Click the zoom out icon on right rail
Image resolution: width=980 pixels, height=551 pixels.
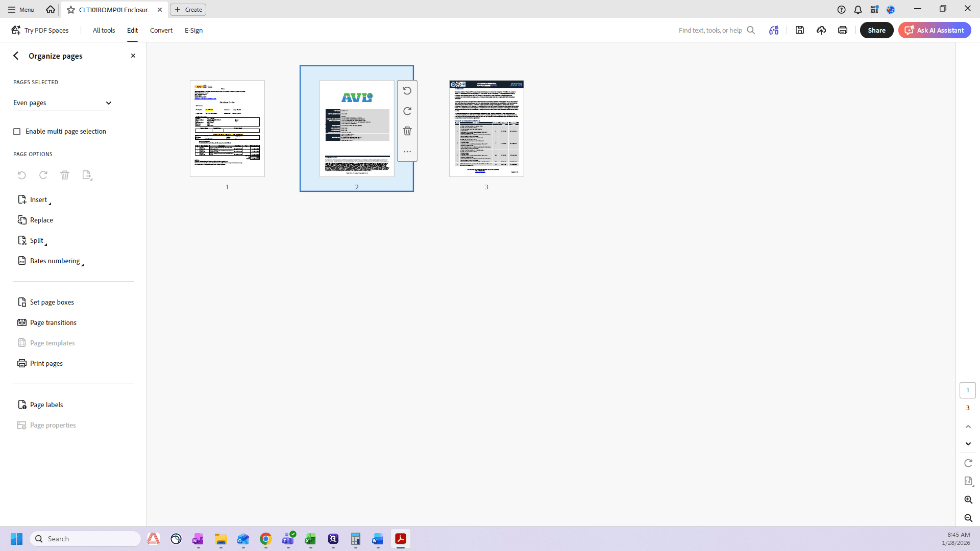click(968, 518)
